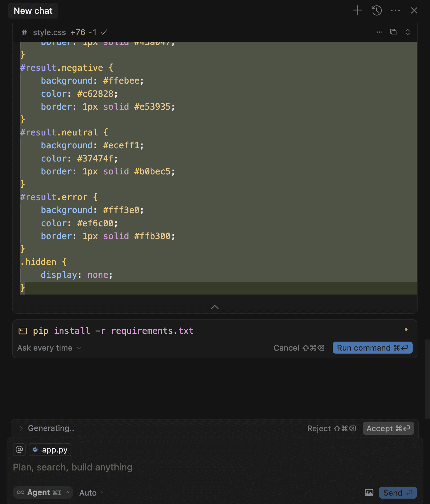430x504 pixels.
Task: Open the Ask every time dropdown
Action: [x=49, y=348]
